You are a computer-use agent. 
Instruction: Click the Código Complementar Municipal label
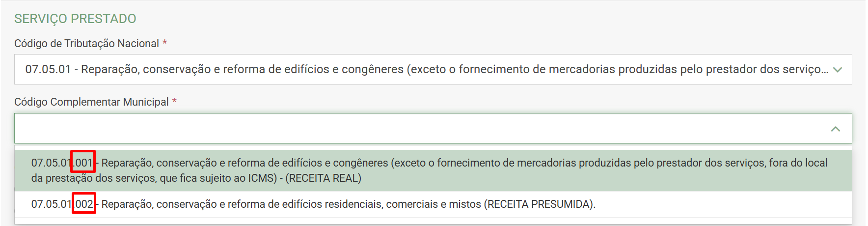coord(91,102)
